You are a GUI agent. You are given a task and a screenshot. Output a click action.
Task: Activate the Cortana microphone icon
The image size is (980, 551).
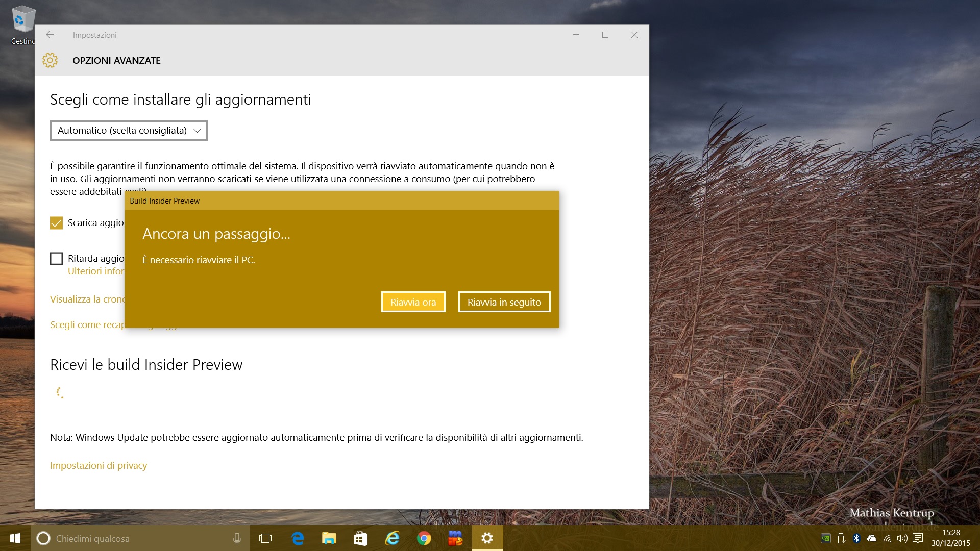pyautogui.click(x=237, y=538)
